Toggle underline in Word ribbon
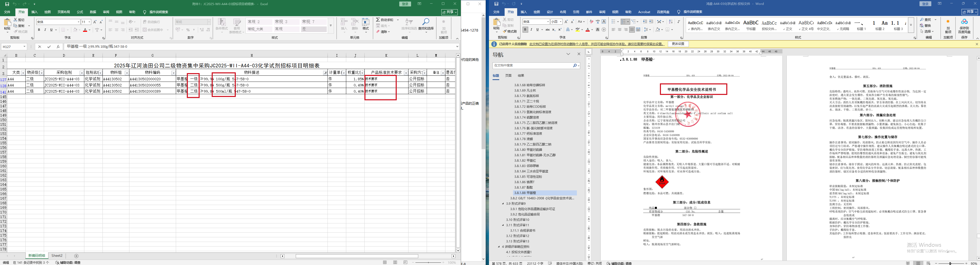 [537, 30]
